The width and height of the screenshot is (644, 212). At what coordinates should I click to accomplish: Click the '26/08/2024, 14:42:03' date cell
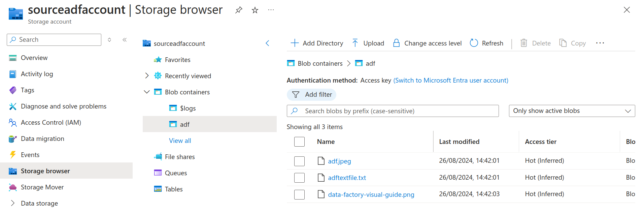469,194
